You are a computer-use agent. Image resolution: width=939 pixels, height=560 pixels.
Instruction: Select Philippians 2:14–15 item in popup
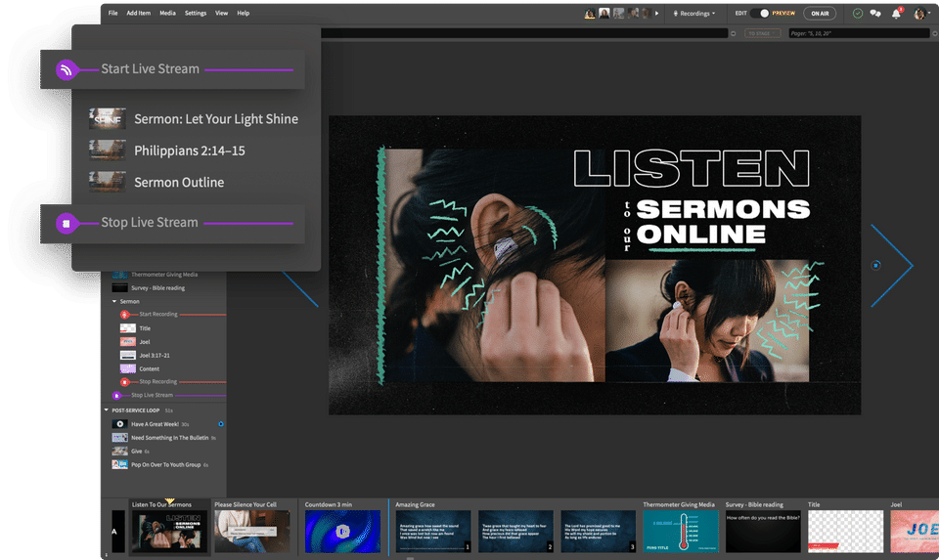(190, 151)
